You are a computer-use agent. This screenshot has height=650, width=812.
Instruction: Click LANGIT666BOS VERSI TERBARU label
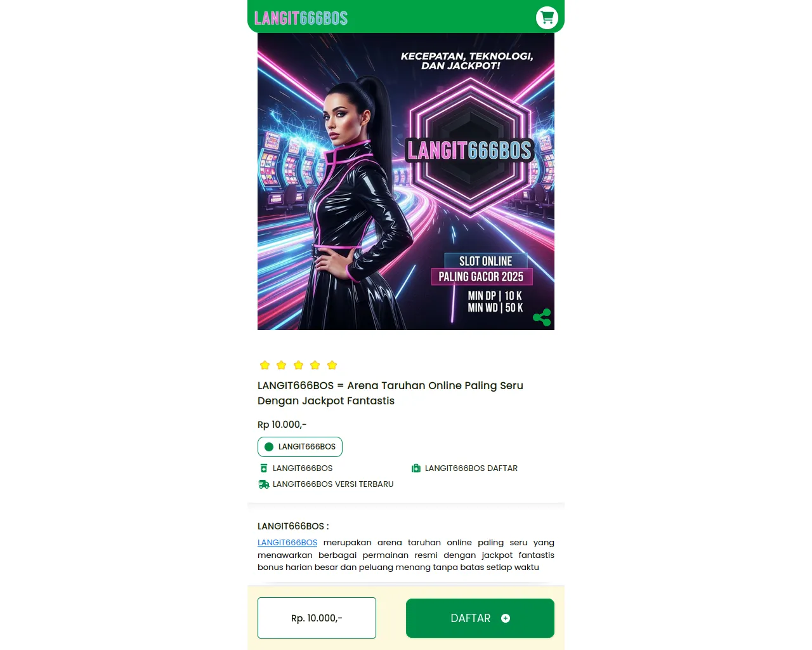pos(333,484)
